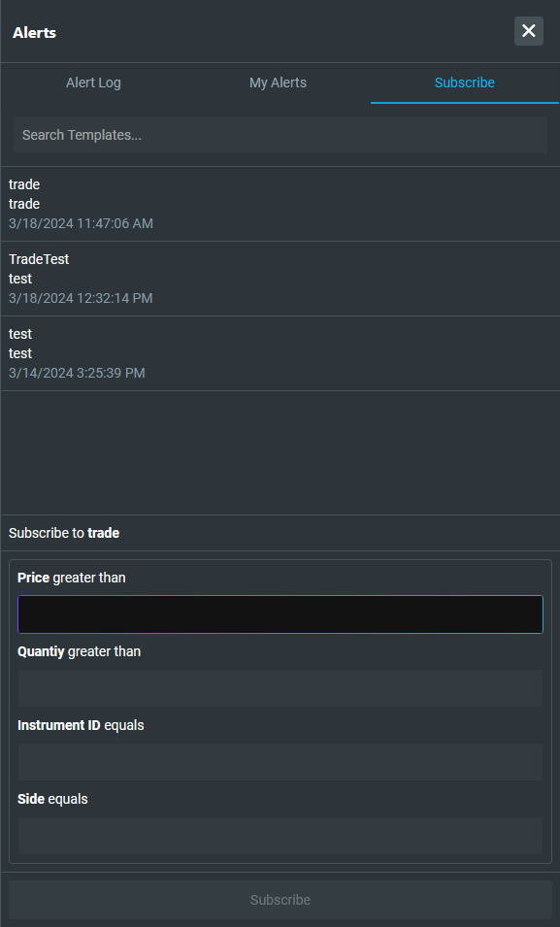560x927 pixels.
Task: Focus the Search Templates field
Action: 280,135
